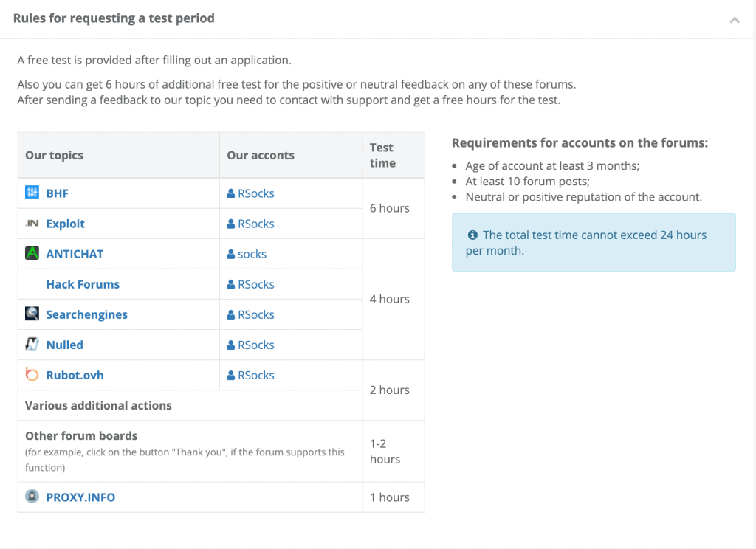Open the RSocks account for BHF

click(256, 193)
